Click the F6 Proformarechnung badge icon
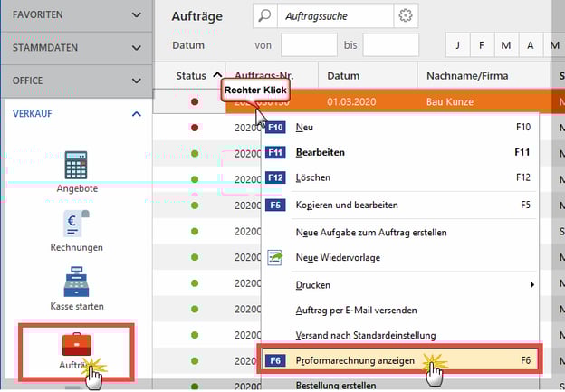 [x=276, y=360]
